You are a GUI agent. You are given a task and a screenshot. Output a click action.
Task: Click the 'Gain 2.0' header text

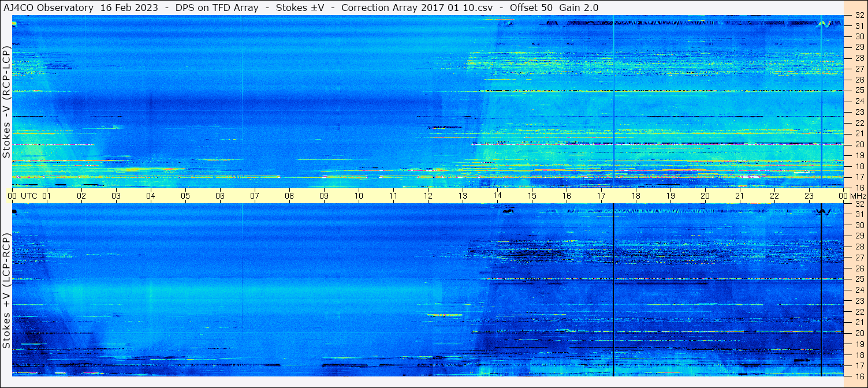(x=579, y=8)
